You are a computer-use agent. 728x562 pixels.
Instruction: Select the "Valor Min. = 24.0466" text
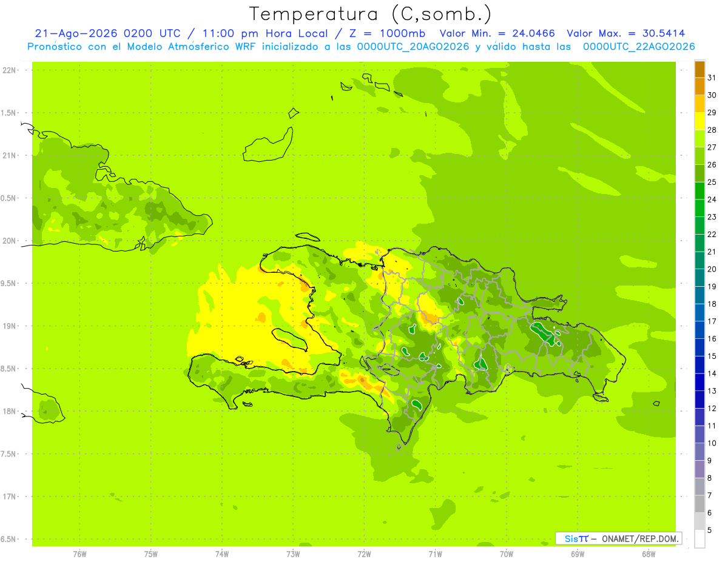click(x=497, y=33)
